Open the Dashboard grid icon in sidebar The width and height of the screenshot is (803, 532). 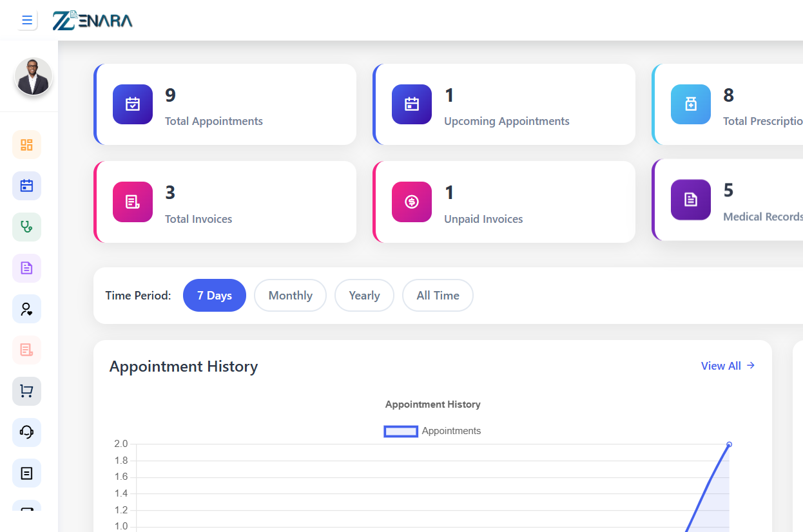[26, 144]
